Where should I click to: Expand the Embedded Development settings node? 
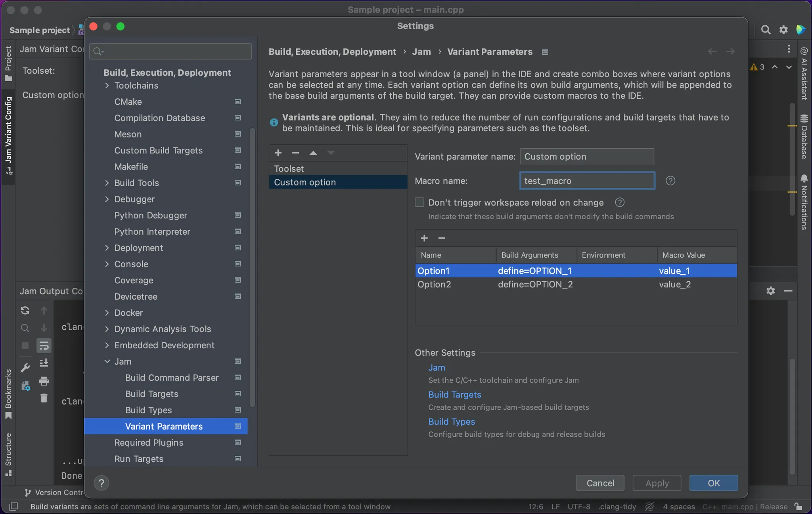107,345
